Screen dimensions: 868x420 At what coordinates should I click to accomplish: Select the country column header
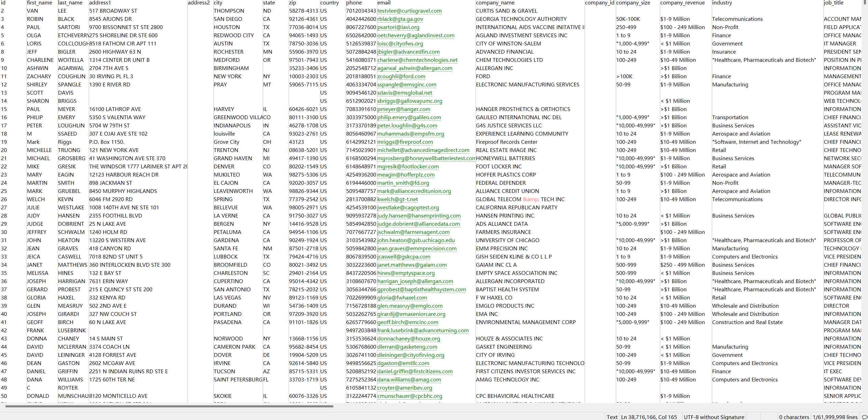click(330, 3)
